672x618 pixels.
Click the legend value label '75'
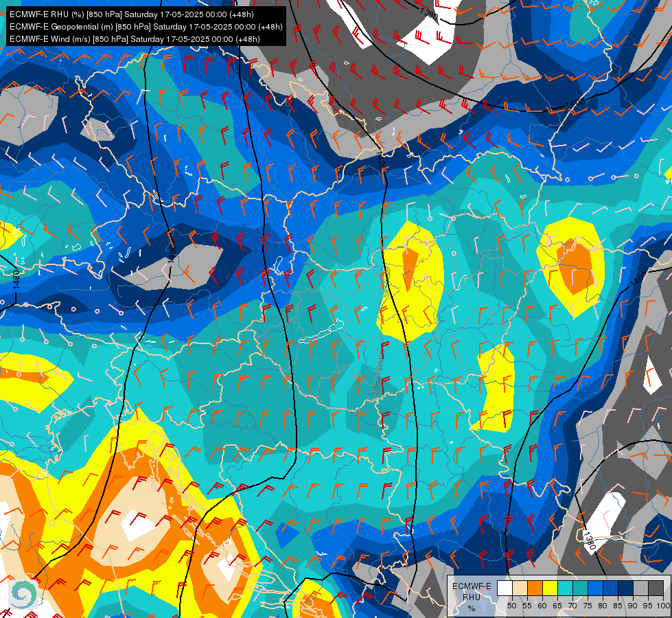[588, 606]
